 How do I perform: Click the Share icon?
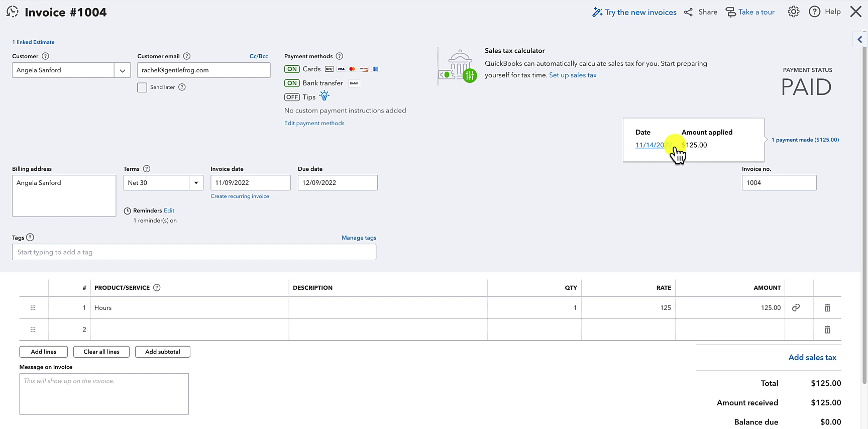pyautogui.click(x=688, y=12)
